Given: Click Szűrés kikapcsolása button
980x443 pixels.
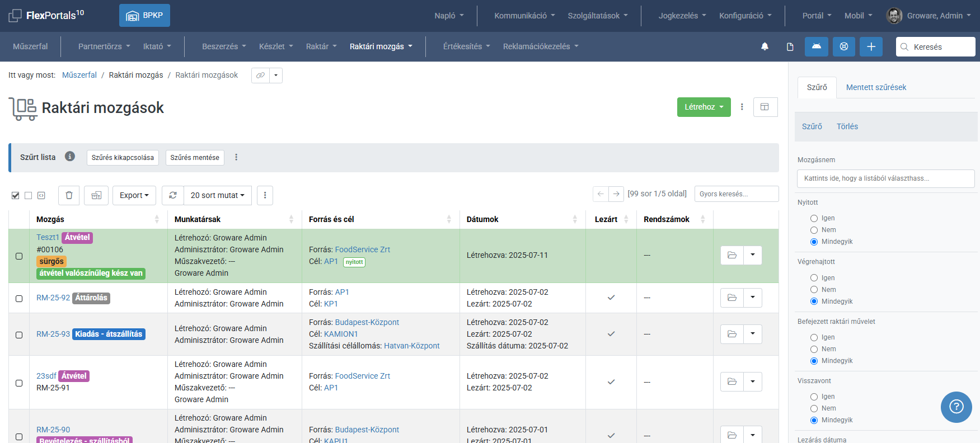Looking at the screenshot, I should click(123, 158).
